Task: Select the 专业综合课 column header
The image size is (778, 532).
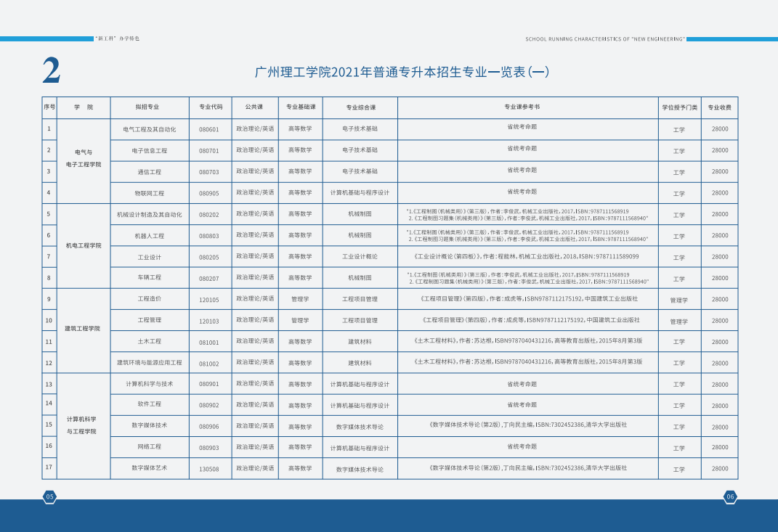Action: pyautogui.click(x=361, y=107)
